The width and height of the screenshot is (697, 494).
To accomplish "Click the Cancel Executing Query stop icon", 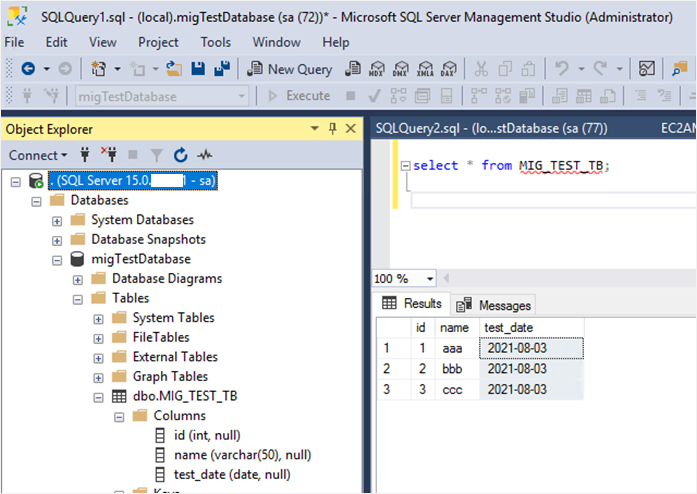I will [351, 96].
